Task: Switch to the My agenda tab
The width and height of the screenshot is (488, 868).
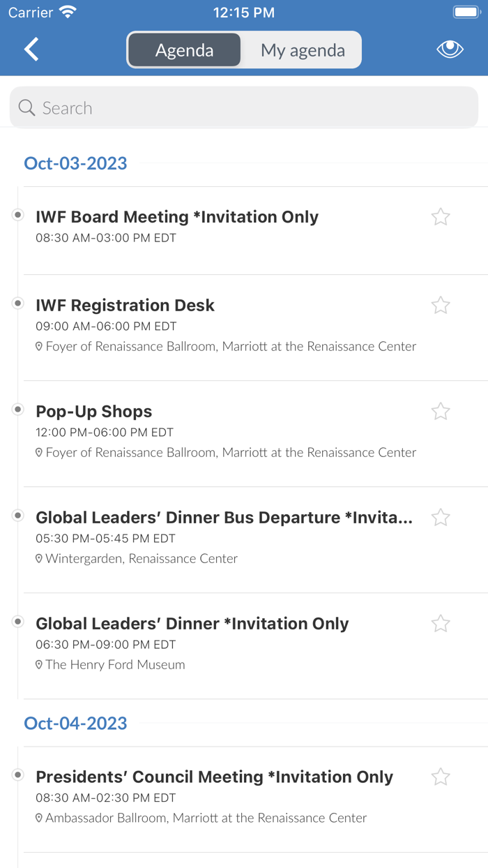Action: (x=301, y=50)
